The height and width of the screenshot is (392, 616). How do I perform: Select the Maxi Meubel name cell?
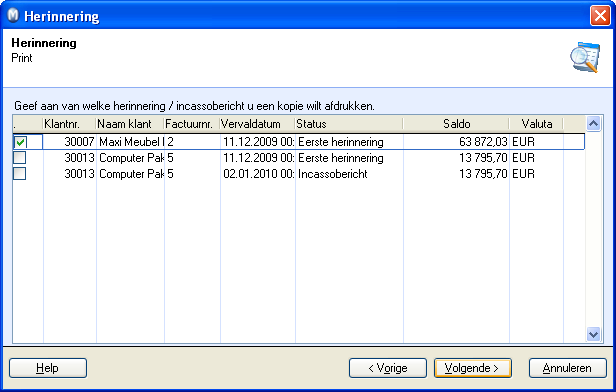click(x=130, y=142)
